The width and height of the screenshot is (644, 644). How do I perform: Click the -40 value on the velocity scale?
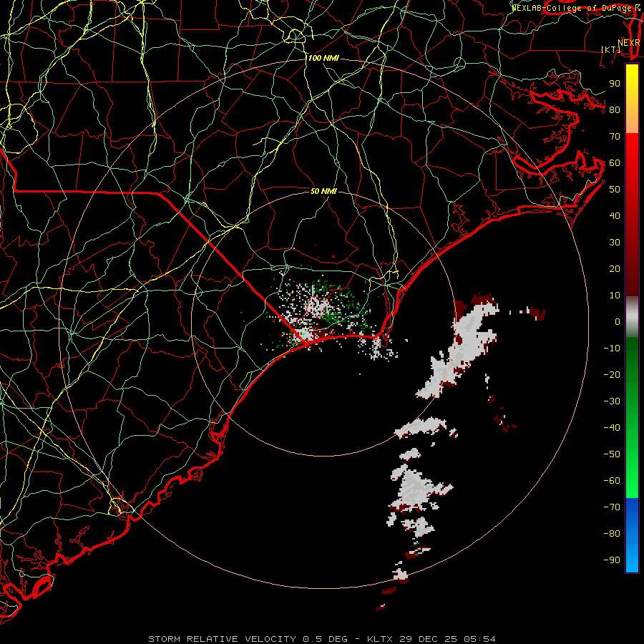pyautogui.click(x=612, y=428)
